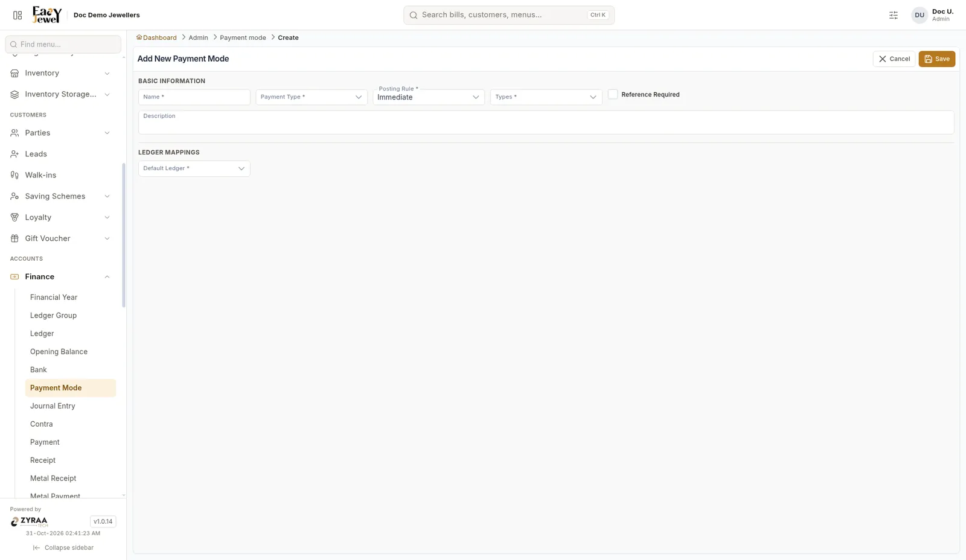
Task: Open the Easy Jewel logo home
Action: (47, 14)
